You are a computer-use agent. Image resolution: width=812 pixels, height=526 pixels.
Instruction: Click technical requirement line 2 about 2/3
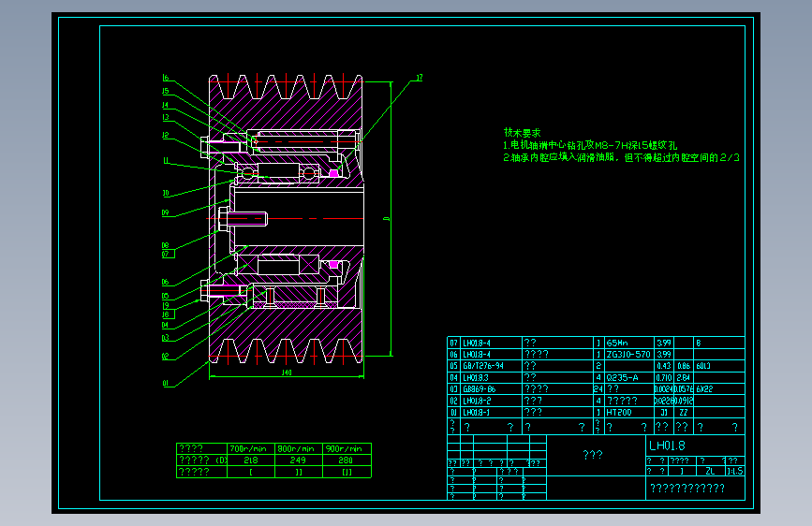pos(621,157)
